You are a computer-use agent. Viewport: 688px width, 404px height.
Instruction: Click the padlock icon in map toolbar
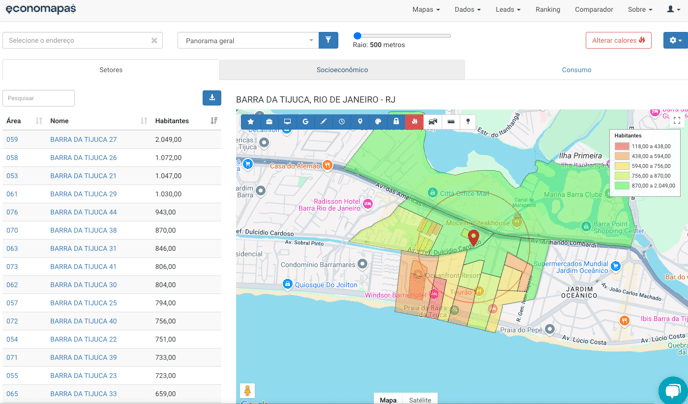396,122
